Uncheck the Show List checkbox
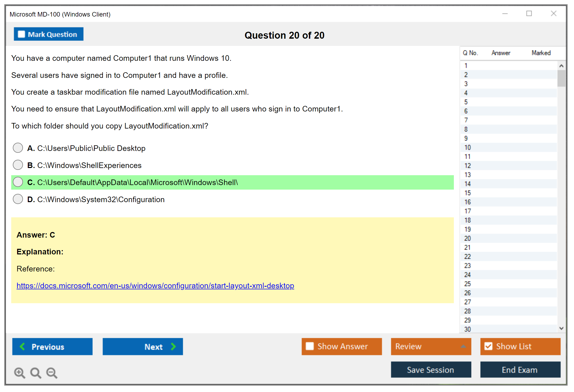The image size is (574, 392). tap(488, 346)
